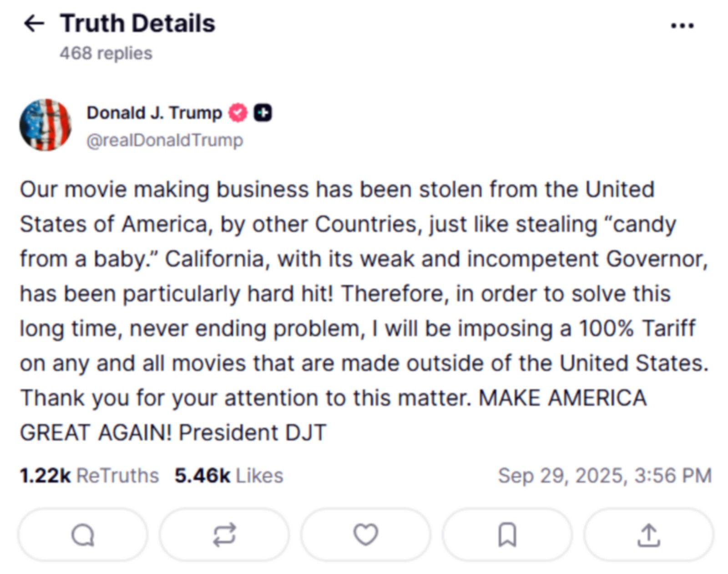The height and width of the screenshot is (574, 728).
Task: Open the three-dot more options menu
Action: pyautogui.click(x=682, y=25)
